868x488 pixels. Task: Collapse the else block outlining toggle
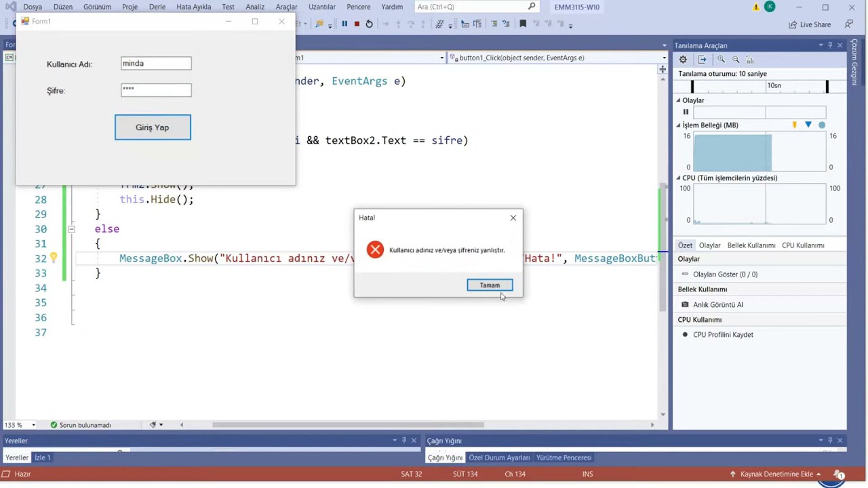coord(71,229)
